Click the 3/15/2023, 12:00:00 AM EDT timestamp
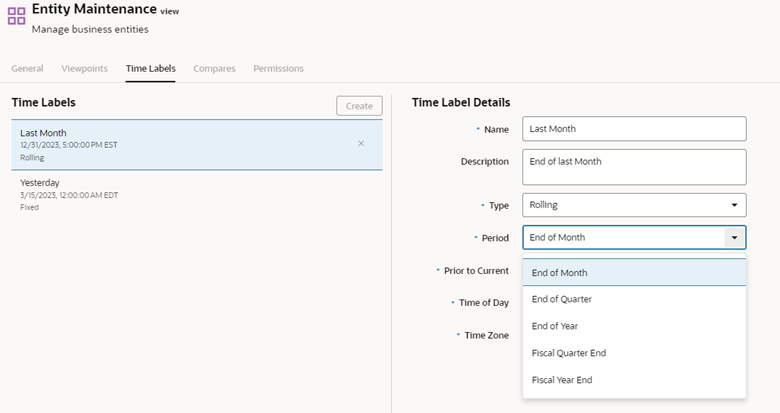780x413 pixels. 69,195
